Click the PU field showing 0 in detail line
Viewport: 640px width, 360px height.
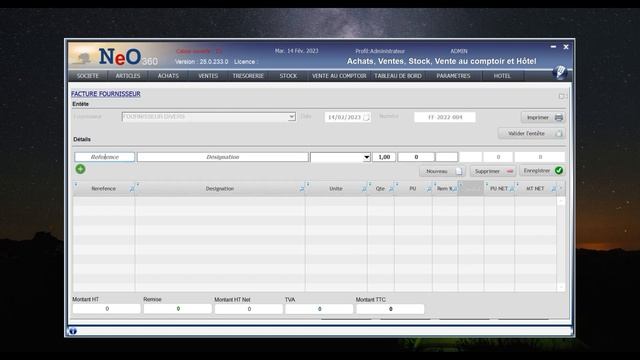tap(416, 157)
